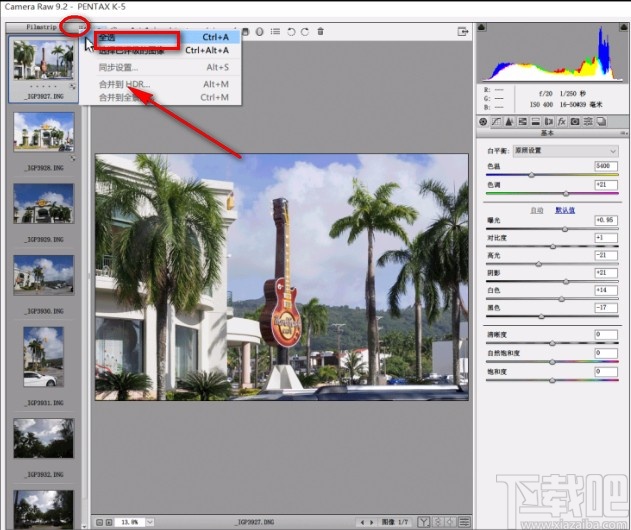Rotate image 90° clockwise
The height and width of the screenshot is (530, 631).
click(x=305, y=31)
